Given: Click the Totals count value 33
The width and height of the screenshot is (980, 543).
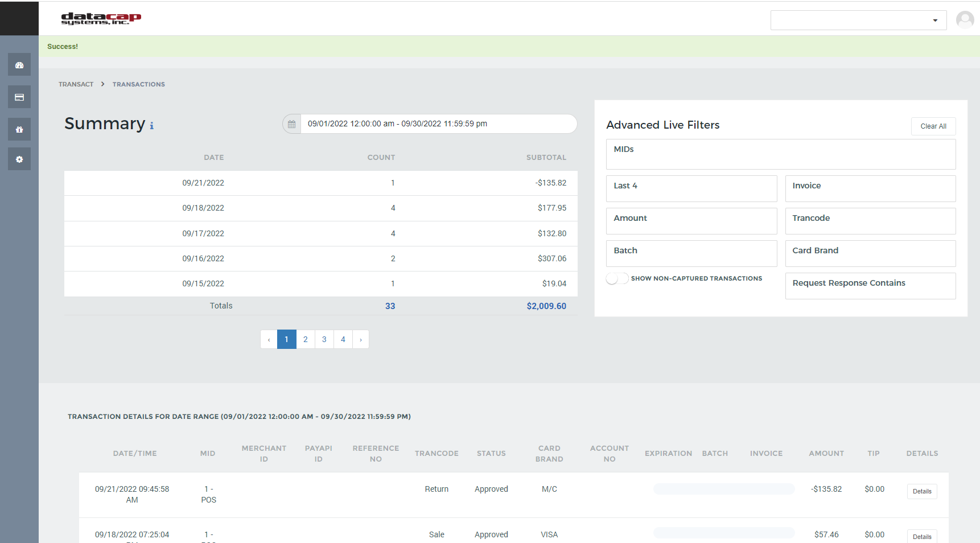Looking at the screenshot, I should 390,306.
